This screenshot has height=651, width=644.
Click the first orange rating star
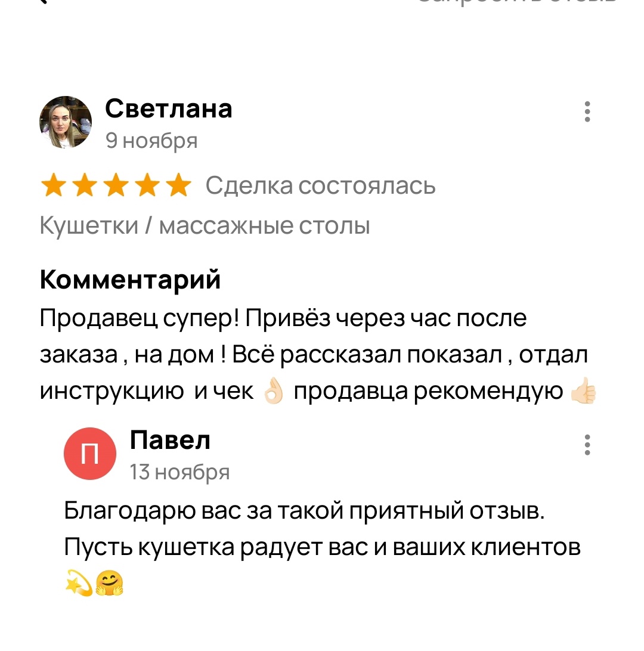(x=52, y=187)
